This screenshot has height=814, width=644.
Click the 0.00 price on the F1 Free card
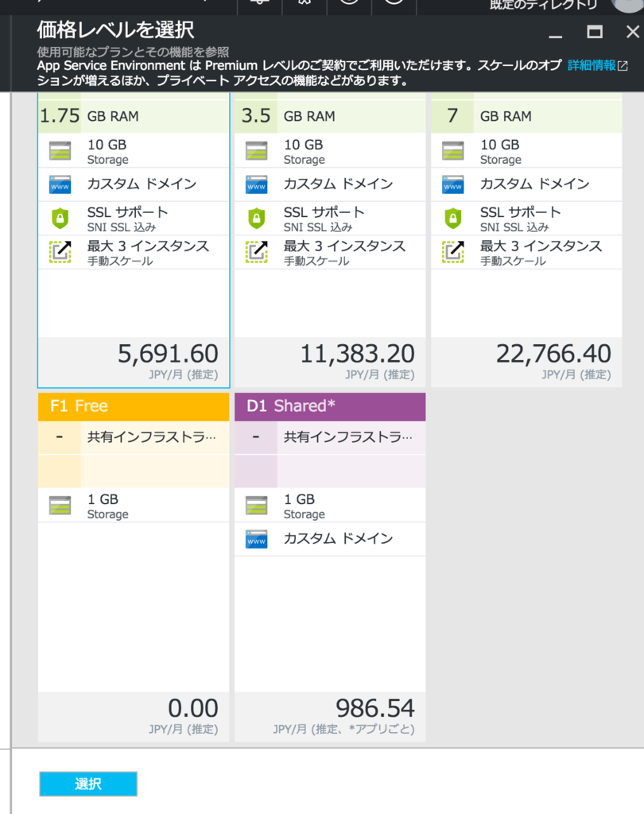(x=192, y=708)
